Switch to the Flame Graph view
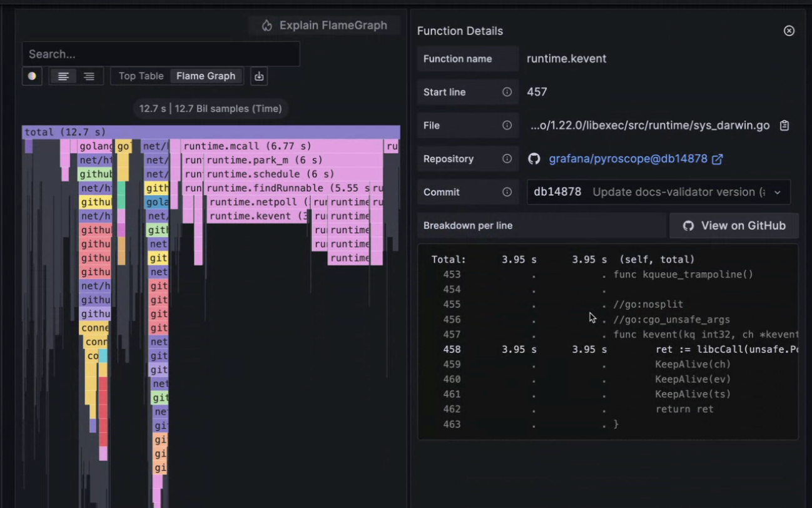This screenshot has width=812, height=508. 206,76
